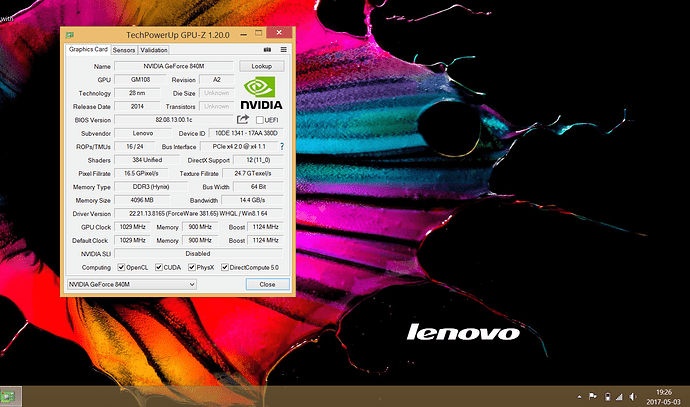Viewport: 690px width, 407px height.
Task: Click the GPU-Z title bar app icon
Action: click(70, 35)
